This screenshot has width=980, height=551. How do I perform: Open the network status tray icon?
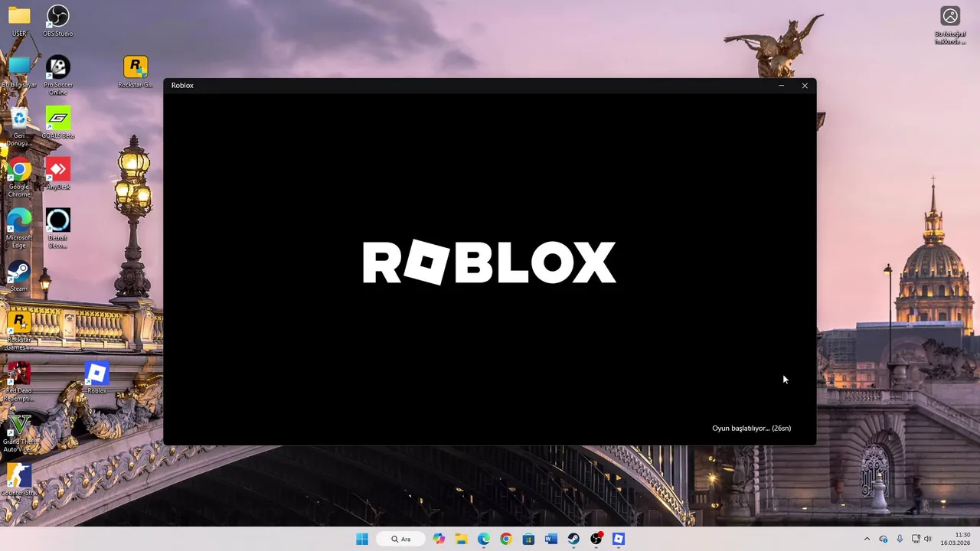916,539
